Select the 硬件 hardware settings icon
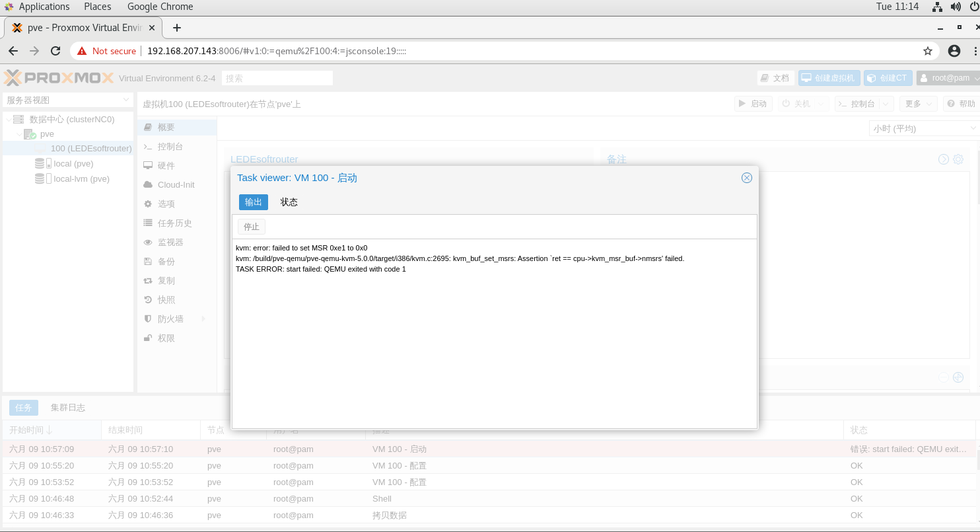Screen dimensions: 980x532 point(166,165)
